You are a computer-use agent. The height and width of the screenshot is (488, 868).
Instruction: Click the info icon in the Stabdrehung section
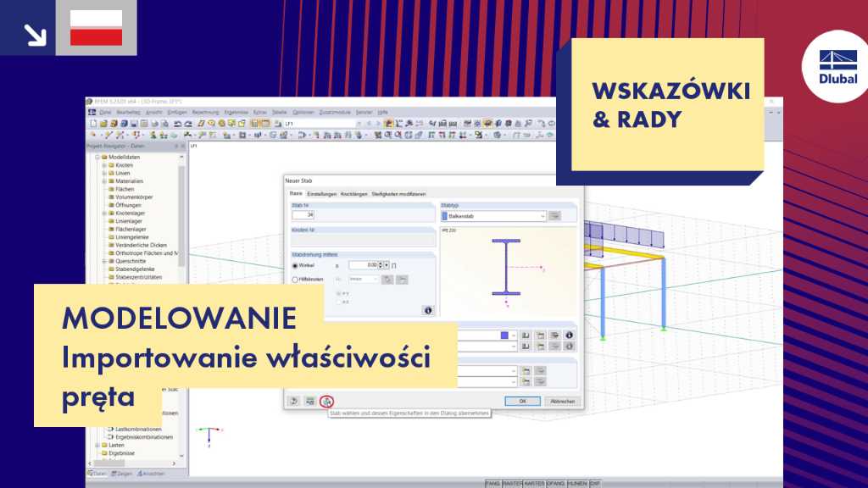[x=427, y=310]
